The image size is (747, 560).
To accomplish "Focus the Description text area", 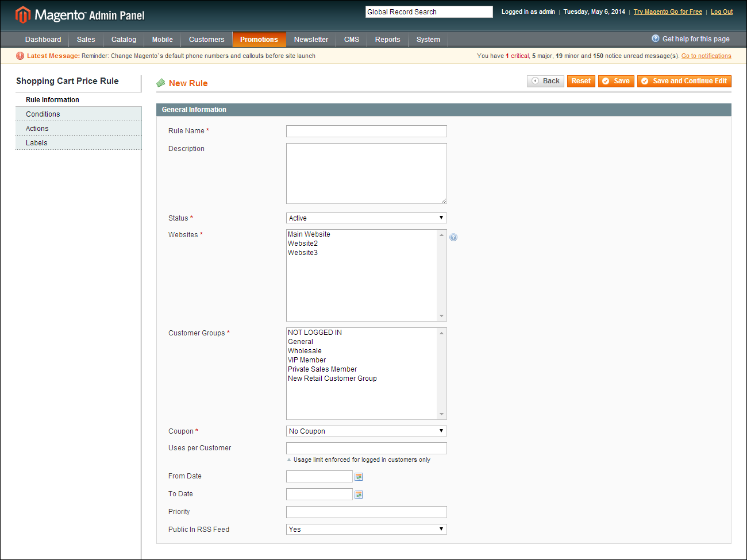I will coord(367,173).
